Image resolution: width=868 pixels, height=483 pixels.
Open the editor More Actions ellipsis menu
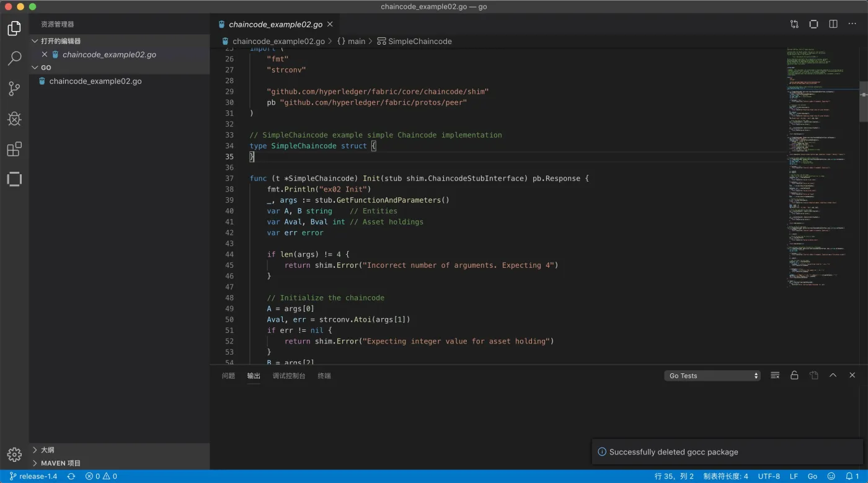point(852,24)
